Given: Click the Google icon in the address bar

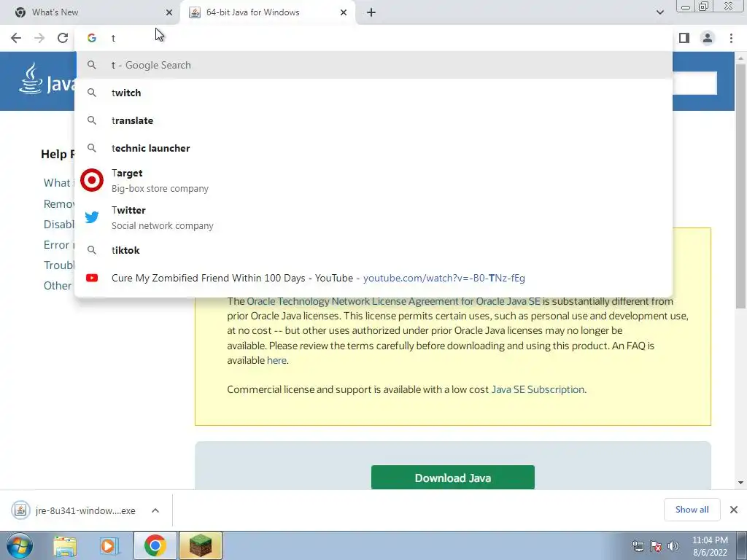Looking at the screenshot, I should pyautogui.click(x=91, y=38).
